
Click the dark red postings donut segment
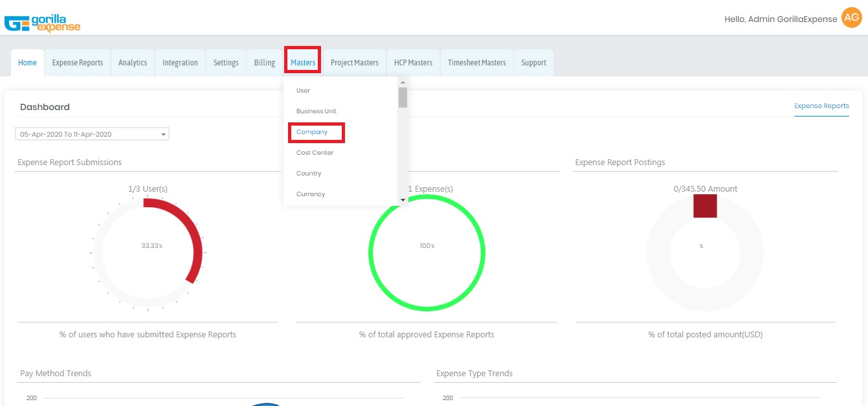point(705,206)
